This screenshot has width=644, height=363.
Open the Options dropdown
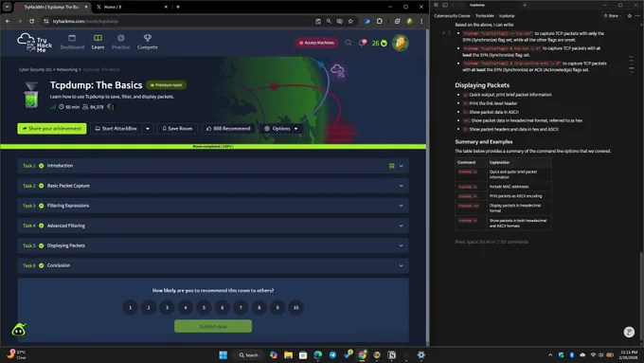pos(281,129)
